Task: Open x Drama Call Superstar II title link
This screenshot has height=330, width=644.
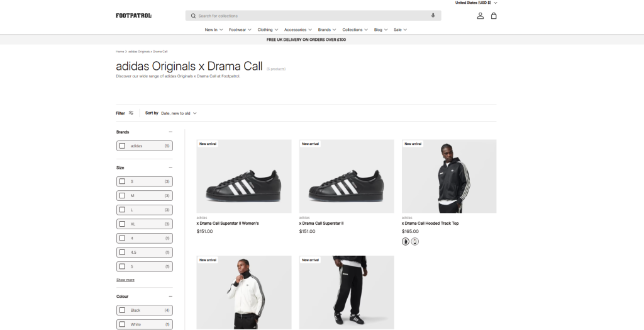Action: click(321, 224)
